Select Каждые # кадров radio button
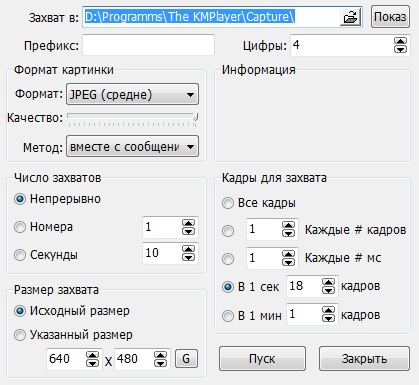Screen dimensions: 419x385 tap(228, 231)
